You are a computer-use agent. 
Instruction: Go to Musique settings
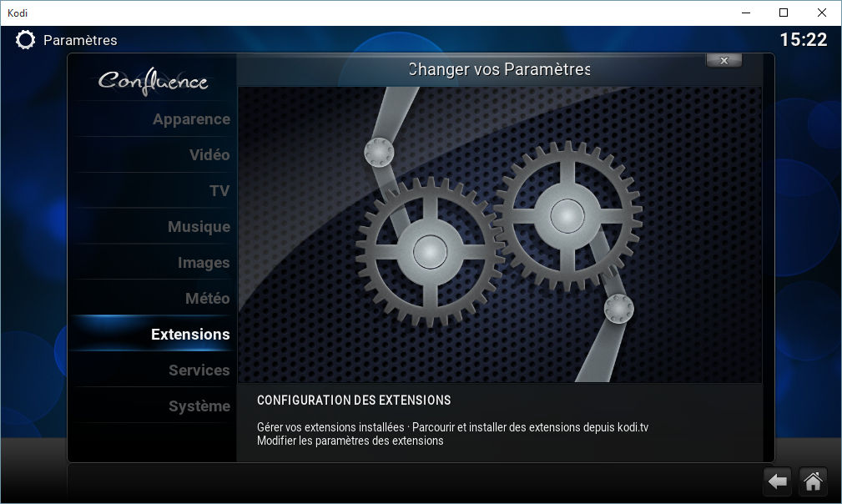pos(153,226)
